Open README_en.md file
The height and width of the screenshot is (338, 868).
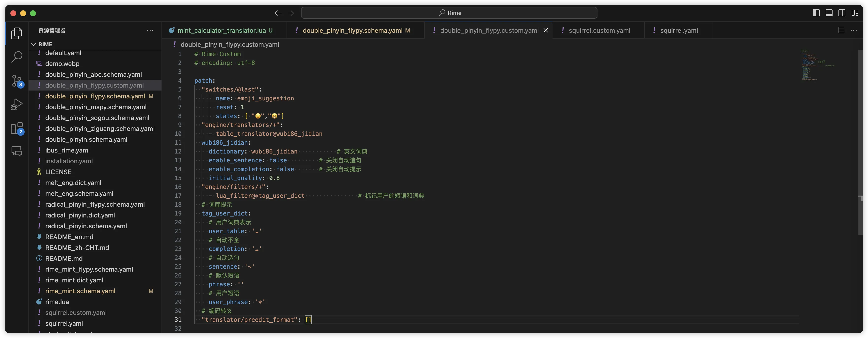tap(69, 237)
